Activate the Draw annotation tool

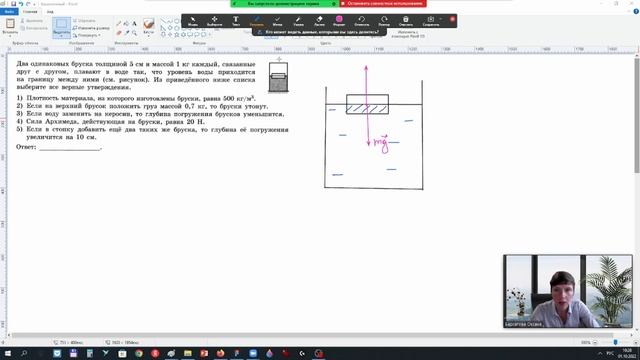coord(257,21)
